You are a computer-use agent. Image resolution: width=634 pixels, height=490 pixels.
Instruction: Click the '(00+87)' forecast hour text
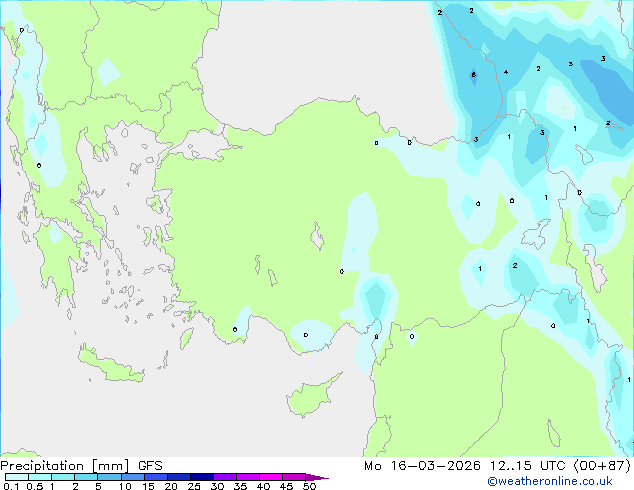[x=602, y=466]
